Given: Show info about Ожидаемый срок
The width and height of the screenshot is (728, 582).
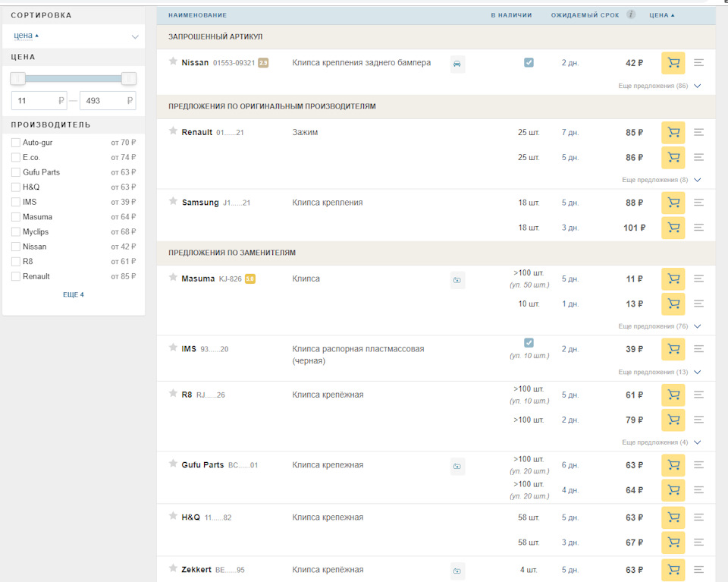Looking at the screenshot, I should 630,14.
